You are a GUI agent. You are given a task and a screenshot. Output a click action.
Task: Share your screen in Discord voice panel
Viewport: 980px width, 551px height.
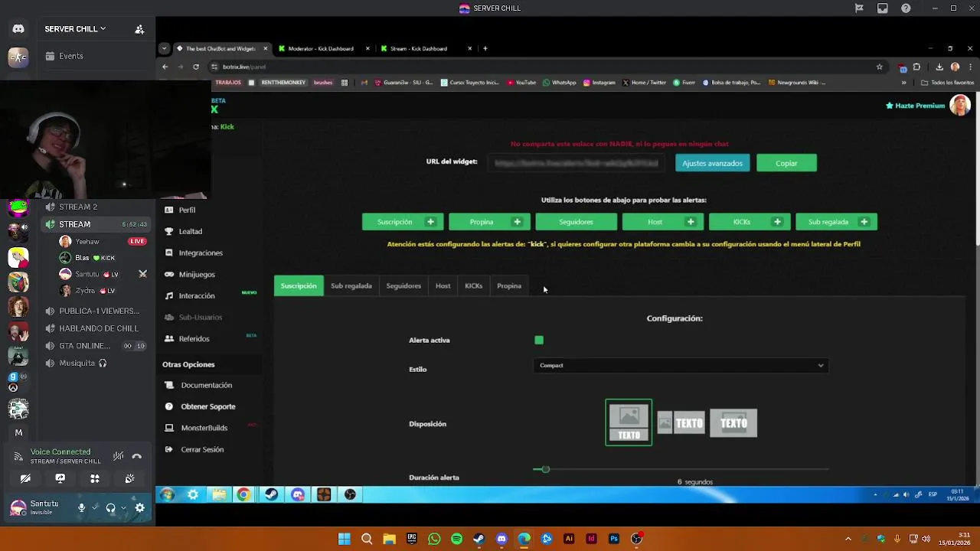[x=60, y=478]
